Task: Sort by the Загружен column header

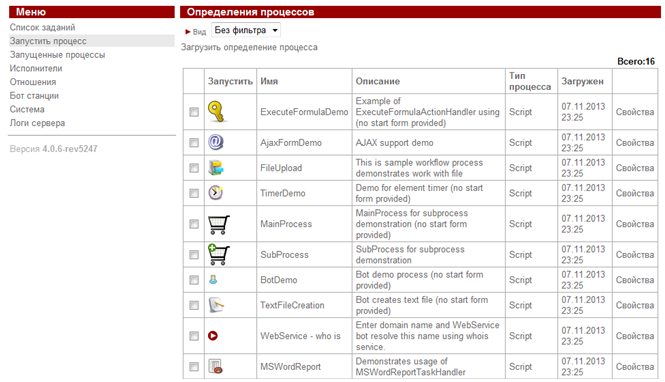Action: 582,81
